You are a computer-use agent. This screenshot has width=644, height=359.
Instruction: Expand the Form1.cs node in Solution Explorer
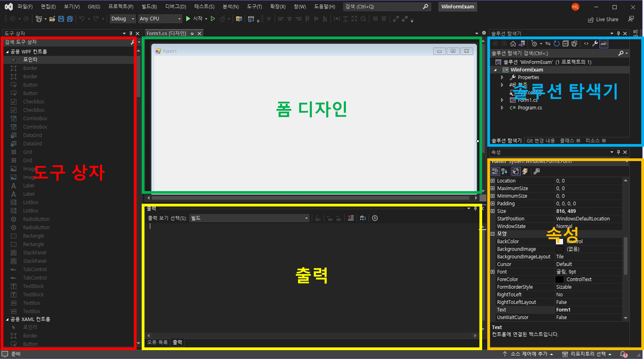502,100
